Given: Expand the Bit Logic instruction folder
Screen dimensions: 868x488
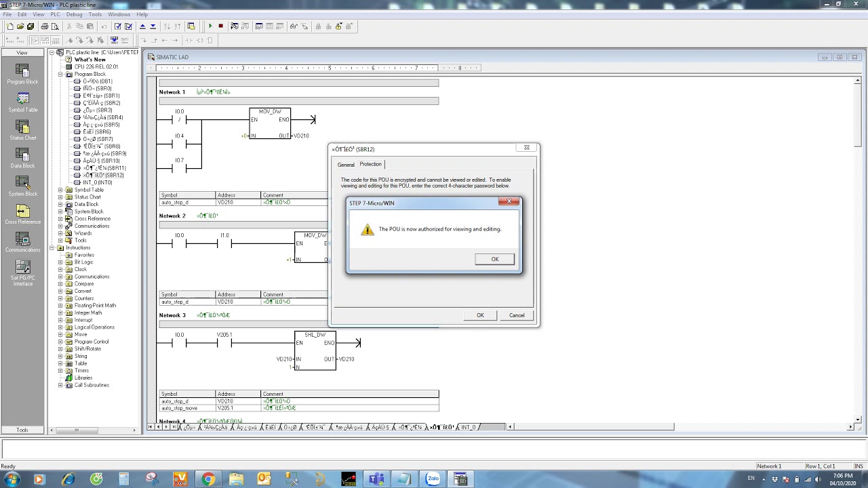Looking at the screenshot, I should [60, 262].
